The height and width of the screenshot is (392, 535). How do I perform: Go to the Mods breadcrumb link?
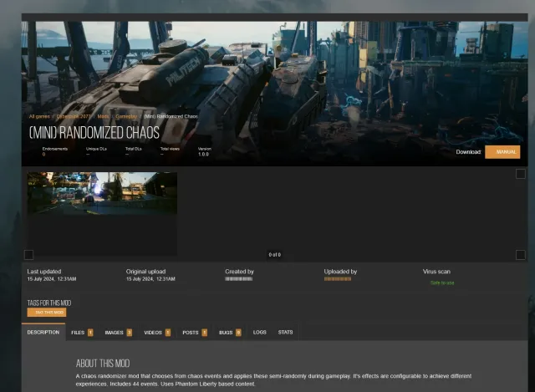click(x=103, y=116)
